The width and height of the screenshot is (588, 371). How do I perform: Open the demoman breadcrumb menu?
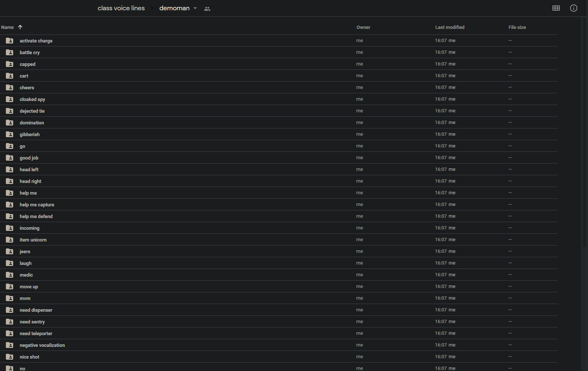coord(174,8)
